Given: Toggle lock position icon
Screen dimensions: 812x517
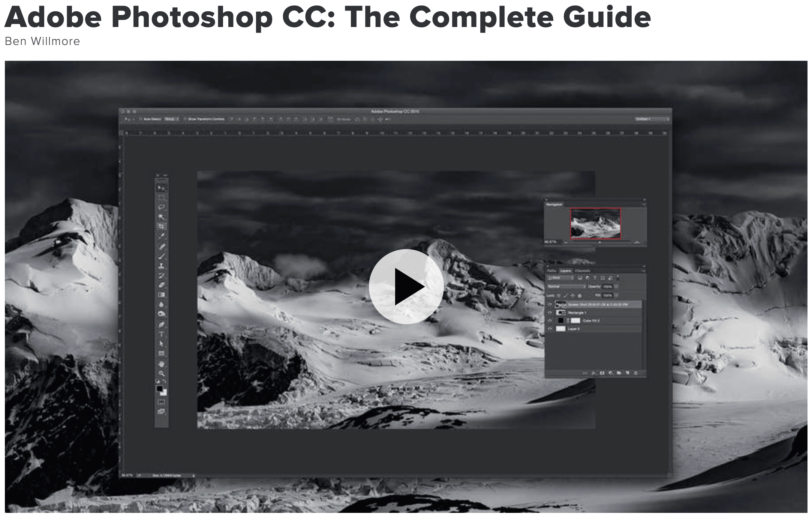Looking at the screenshot, I should [573, 295].
